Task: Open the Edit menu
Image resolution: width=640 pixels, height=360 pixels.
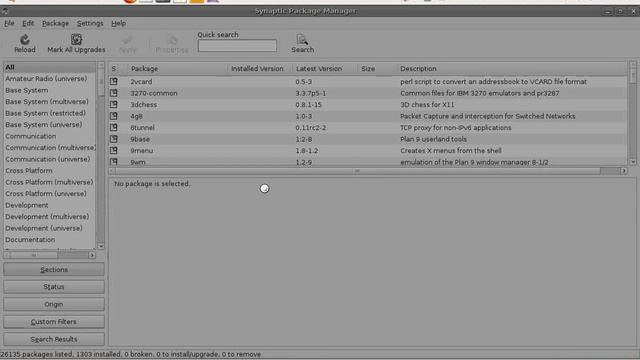Action: (x=28, y=23)
